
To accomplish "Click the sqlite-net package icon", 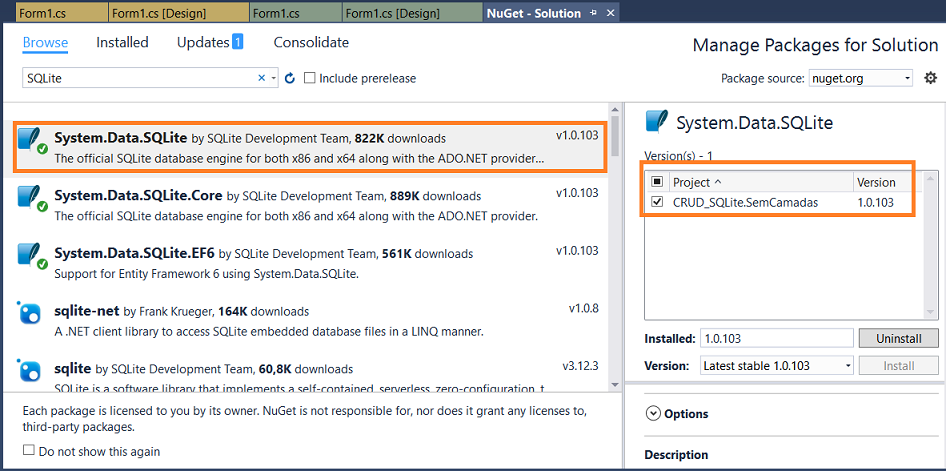I will pos(29,313).
